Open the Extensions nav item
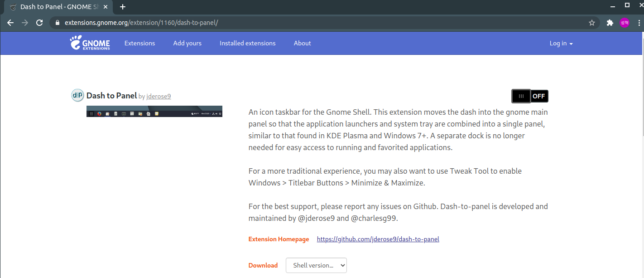The width and height of the screenshot is (644, 278). coord(139,43)
